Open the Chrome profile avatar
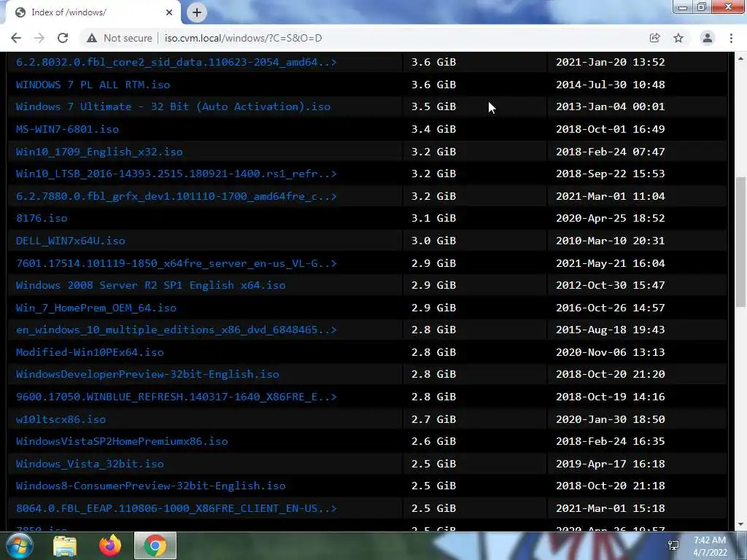The image size is (747, 560). tap(708, 38)
